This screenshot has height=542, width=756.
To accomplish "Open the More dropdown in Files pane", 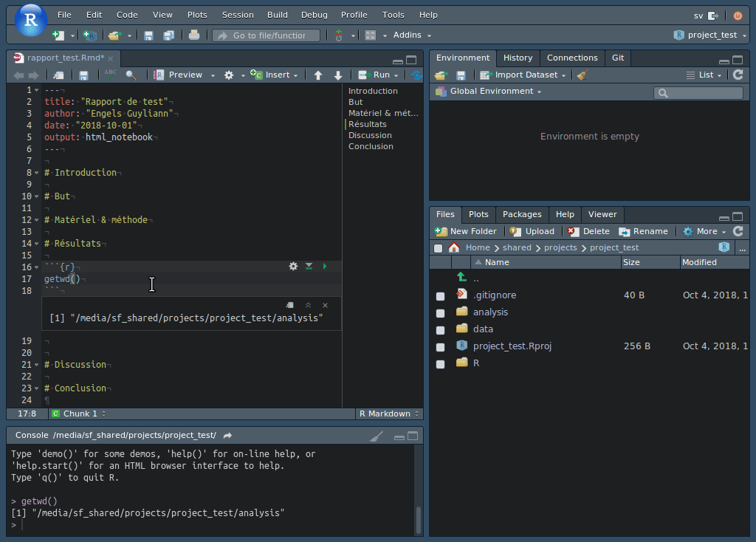I will point(704,231).
